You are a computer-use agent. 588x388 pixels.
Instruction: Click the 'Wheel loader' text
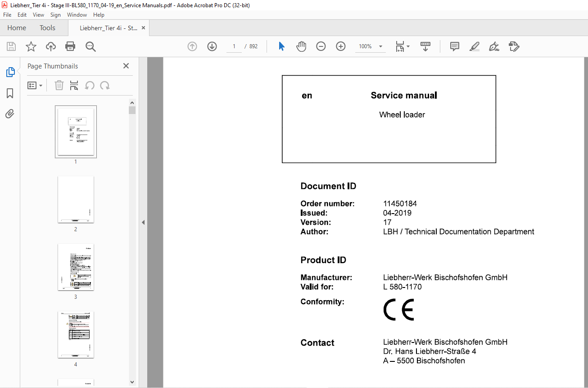[402, 114]
